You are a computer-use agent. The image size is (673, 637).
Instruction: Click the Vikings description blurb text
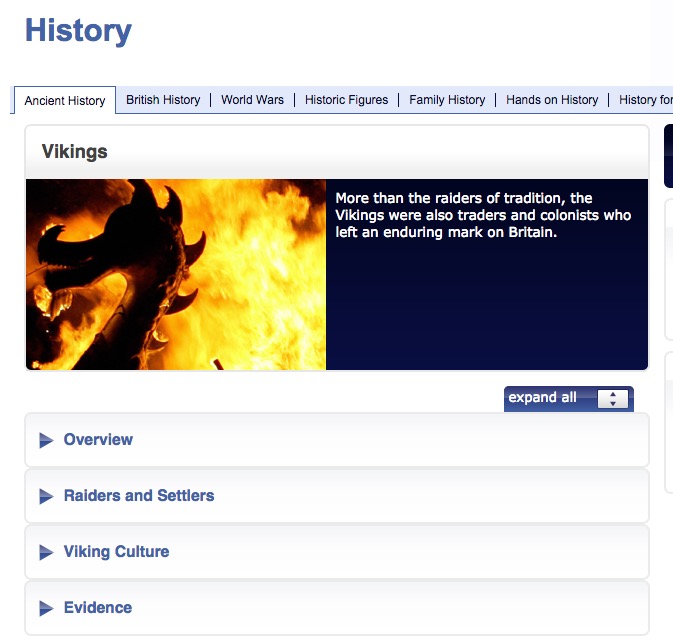tap(483, 215)
